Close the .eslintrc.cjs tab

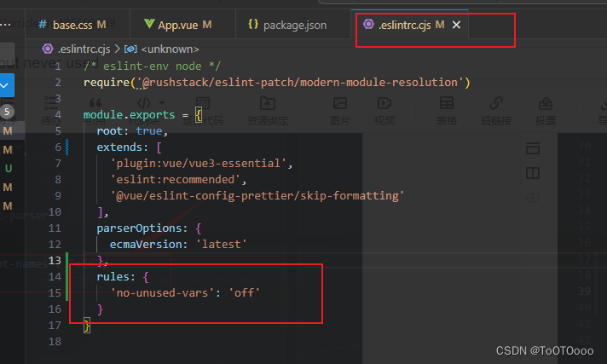tap(456, 25)
